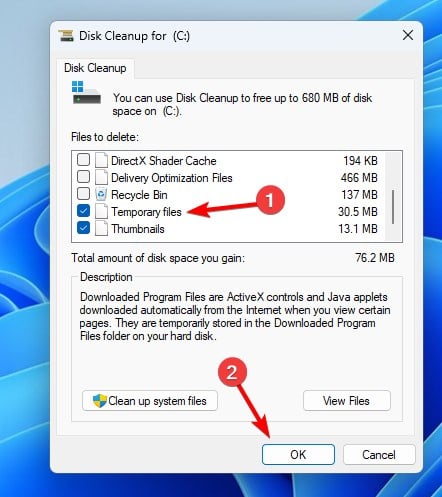Click the Recycle Bin icon in list
The image size is (442, 497).
pyautogui.click(x=101, y=194)
